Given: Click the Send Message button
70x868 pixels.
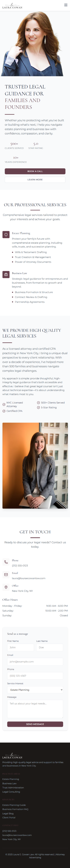Looking at the screenshot, I should (35, 724).
